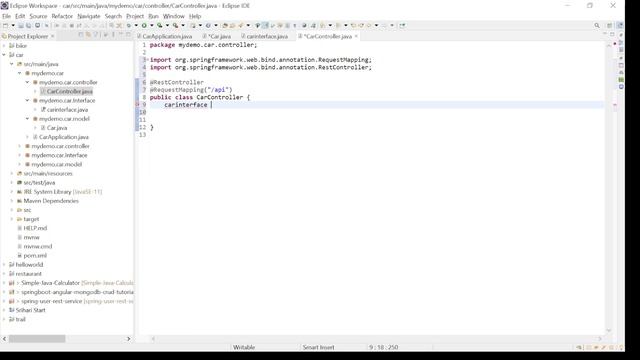This screenshot has height=360, width=640.
Task: Click the Save All toolbar icon
Action: point(29,25)
